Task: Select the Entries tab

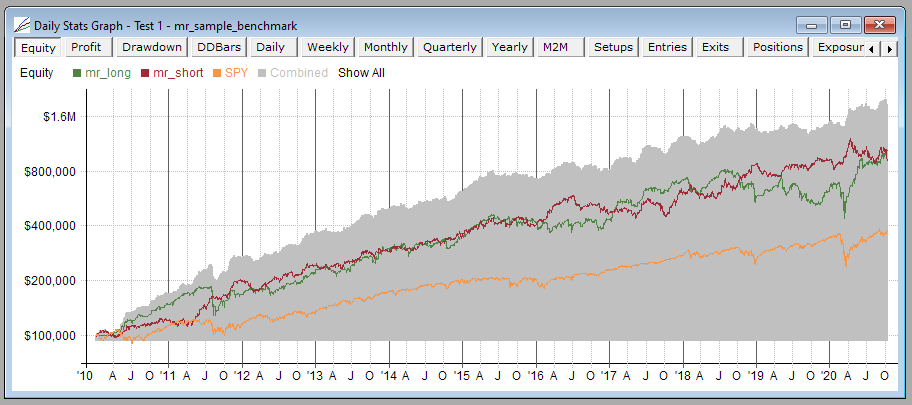Action: click(667, 47)
